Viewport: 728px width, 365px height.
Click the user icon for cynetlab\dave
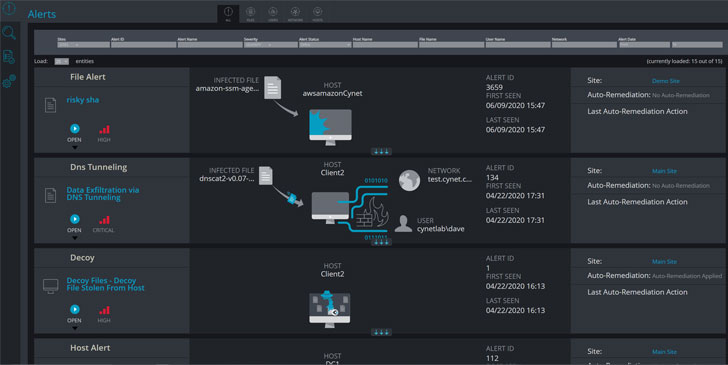(403, 224)
